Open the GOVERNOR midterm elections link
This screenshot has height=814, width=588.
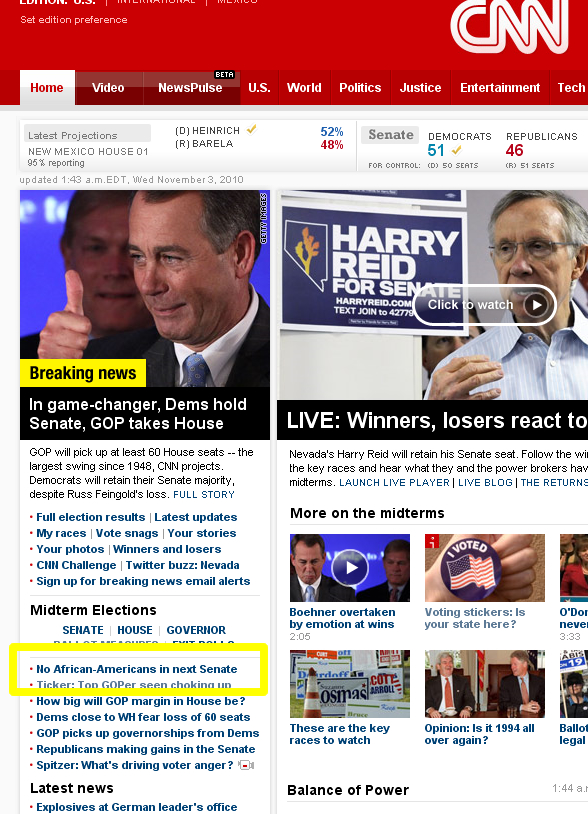click(x=196, y=630)
